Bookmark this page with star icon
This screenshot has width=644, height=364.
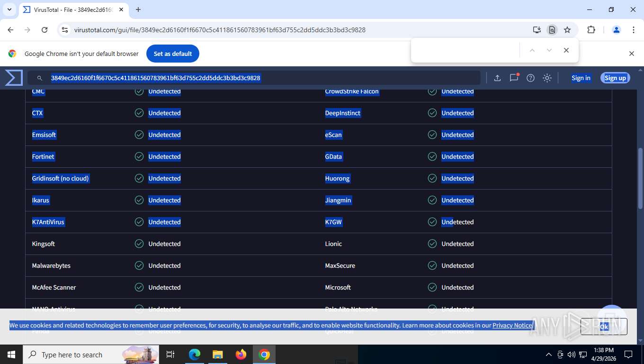point(567,30)
